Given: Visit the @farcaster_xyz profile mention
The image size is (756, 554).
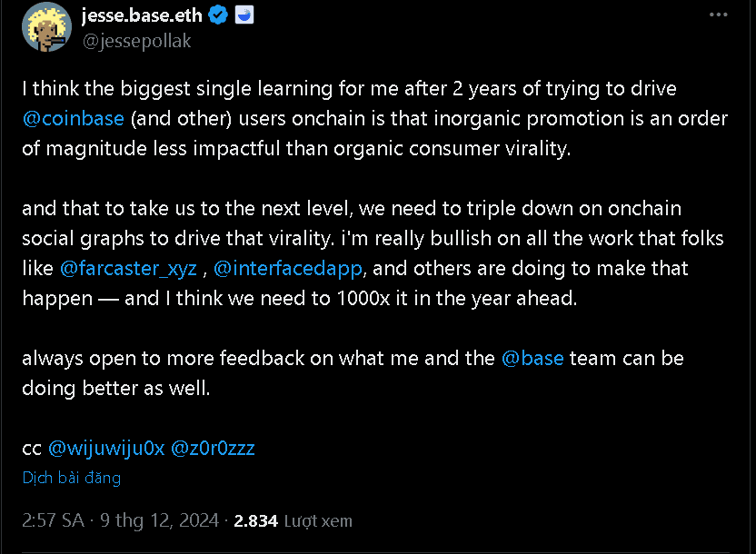Looking at the screenshot, I should tap(128, 269).
